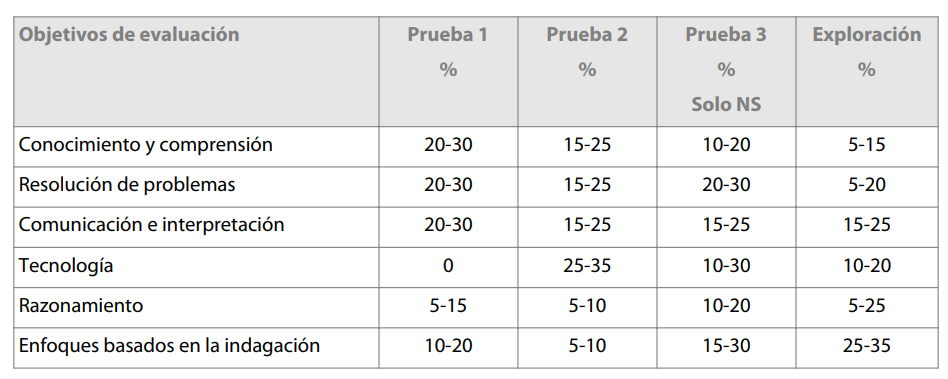Click the Conocimiento Exploración value 5-15
948x379 pixels.
pyautogui.click(x=867, y=145)
